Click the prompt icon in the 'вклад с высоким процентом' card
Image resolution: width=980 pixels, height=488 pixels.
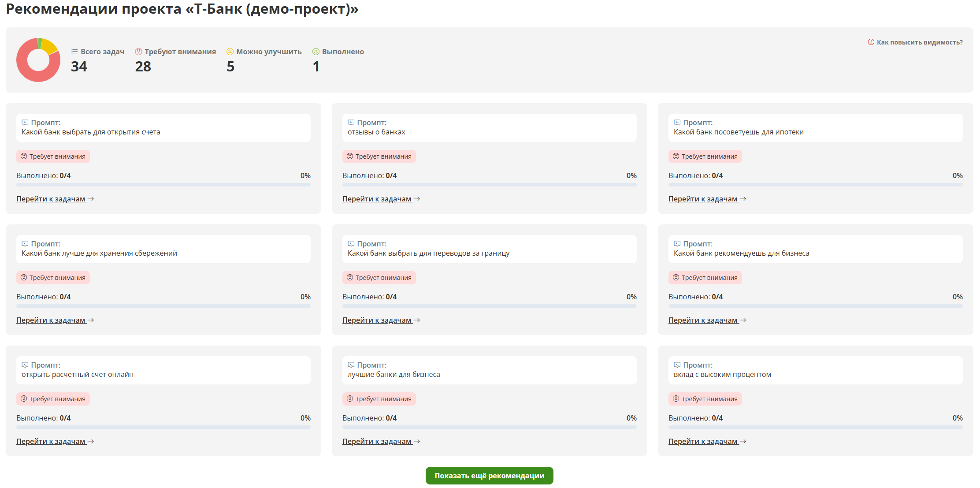pyautogui.click(x=677, y=365)
